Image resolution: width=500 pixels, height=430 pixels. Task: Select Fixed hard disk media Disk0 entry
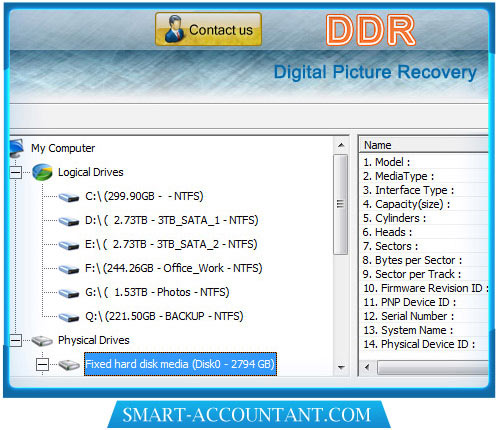click(180, 364)
